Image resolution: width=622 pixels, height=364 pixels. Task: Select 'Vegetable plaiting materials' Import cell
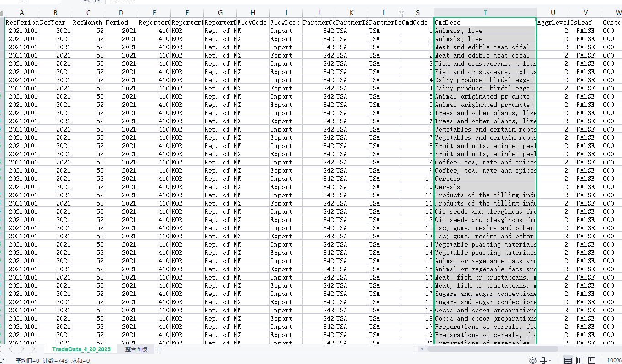(x=485, y=244)
